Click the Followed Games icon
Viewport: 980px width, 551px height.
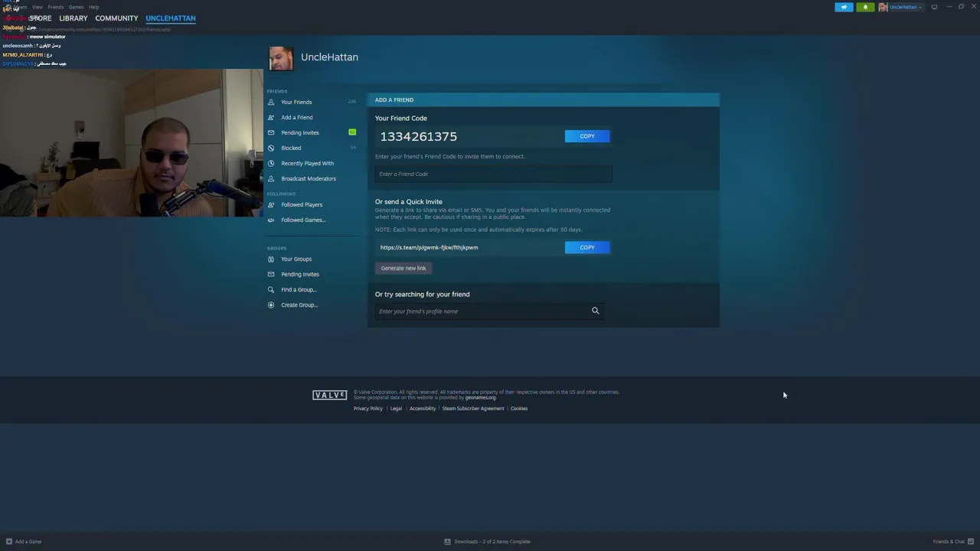pyautogui.click(x=270, y=220)
